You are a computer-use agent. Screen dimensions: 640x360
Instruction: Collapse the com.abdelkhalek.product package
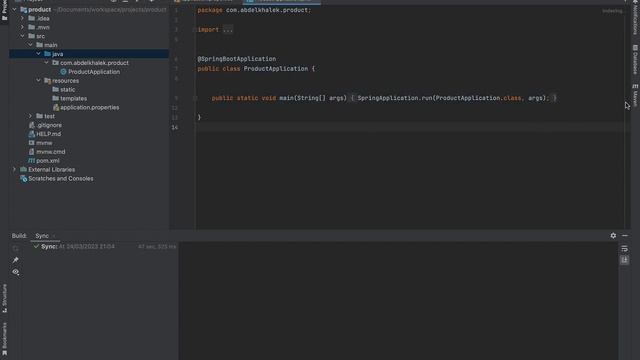47,63
